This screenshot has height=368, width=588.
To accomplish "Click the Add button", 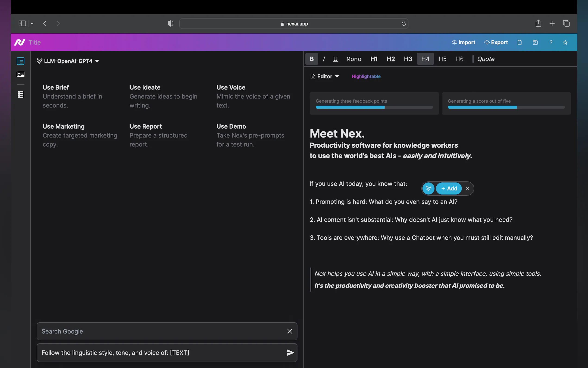I will (449, 188).
